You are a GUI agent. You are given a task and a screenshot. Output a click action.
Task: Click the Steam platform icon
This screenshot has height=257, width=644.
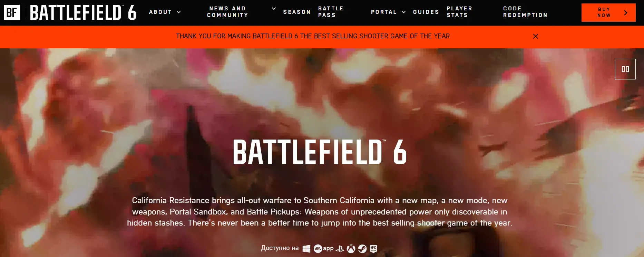tap(362, 249)
